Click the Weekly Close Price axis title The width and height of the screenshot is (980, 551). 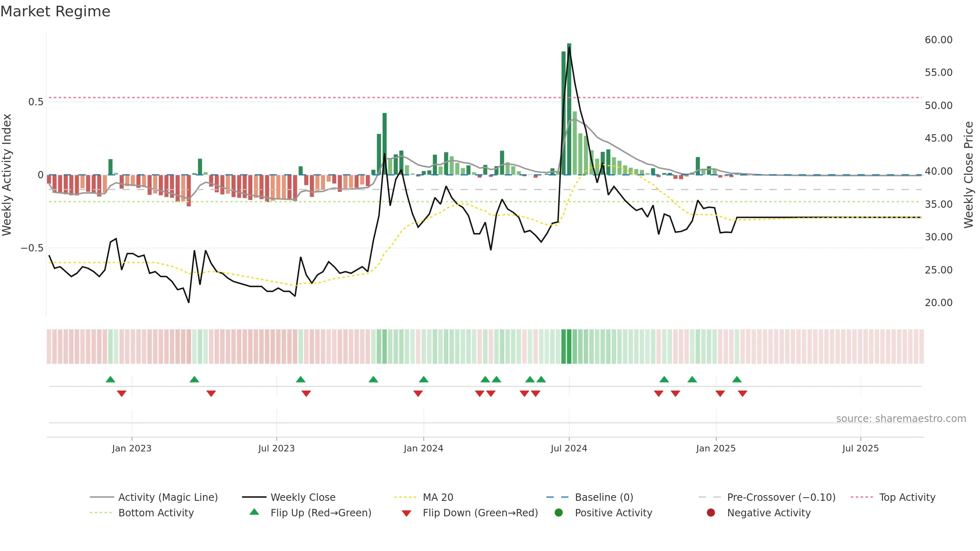pos(969,175)
